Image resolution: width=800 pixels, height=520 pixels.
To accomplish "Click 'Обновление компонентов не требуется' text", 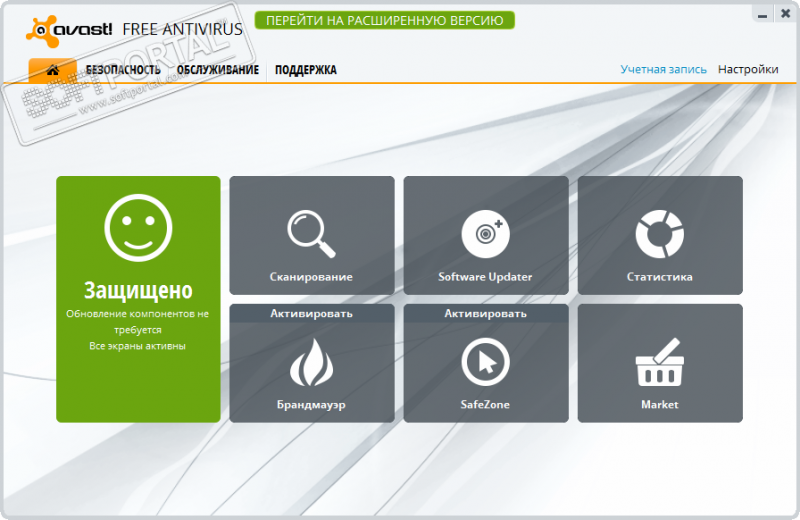I will pos(138,321).
